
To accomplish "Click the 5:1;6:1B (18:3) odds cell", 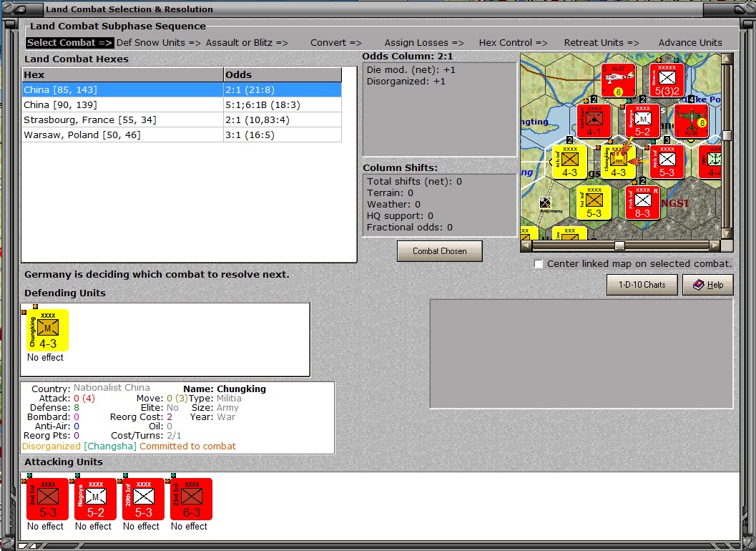I will [x=283, y=104].
